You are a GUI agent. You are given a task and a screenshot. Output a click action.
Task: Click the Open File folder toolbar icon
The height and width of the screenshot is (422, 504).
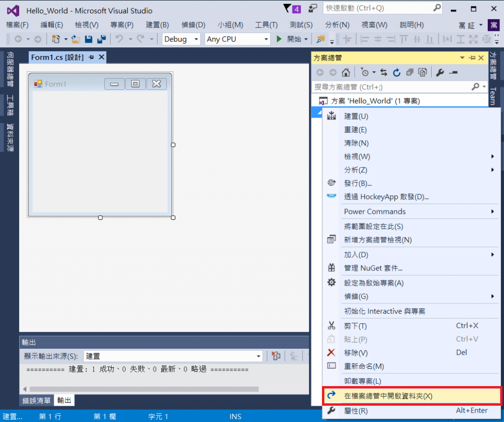pos(76,39)
